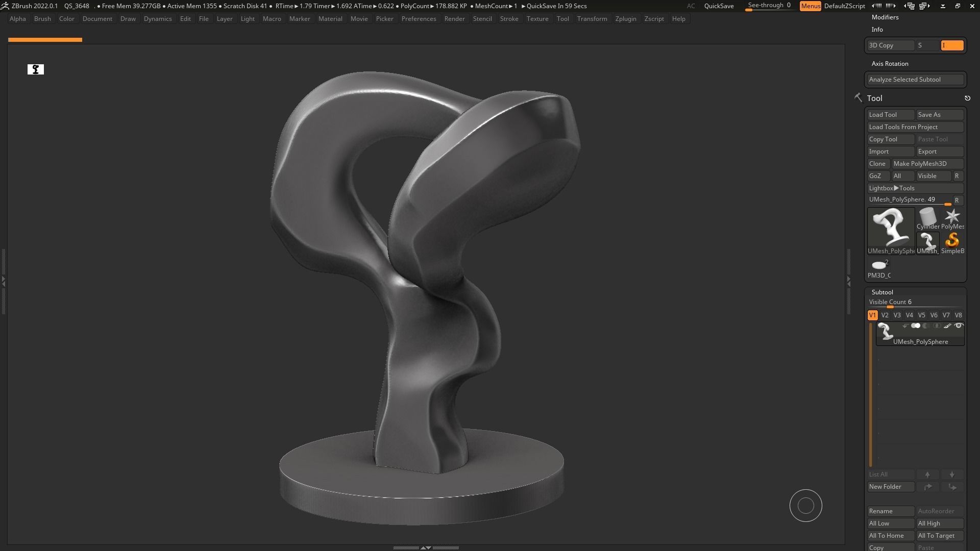The image size is (980, 551).
Task: Expand the Modifiers section
Action: coord(885,17)
